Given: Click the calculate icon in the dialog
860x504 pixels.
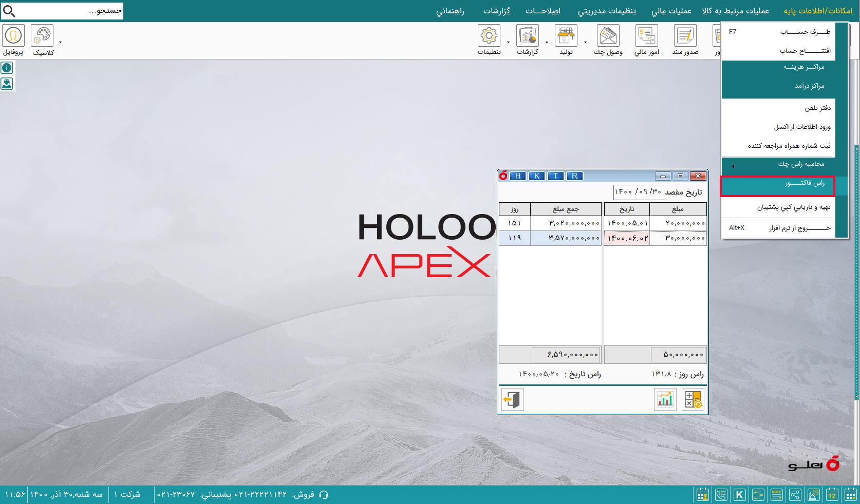Looking at the screenshot, I should point(693,399).
